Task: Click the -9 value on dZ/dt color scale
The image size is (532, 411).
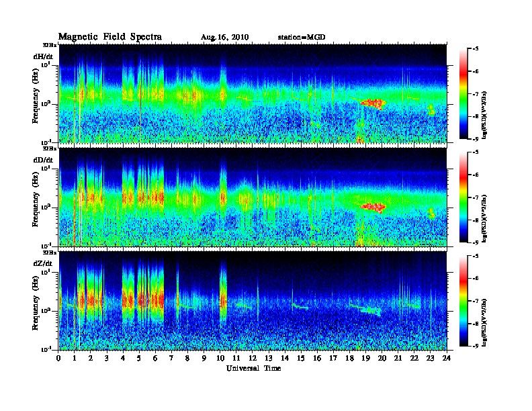Action: coord(476,346)
